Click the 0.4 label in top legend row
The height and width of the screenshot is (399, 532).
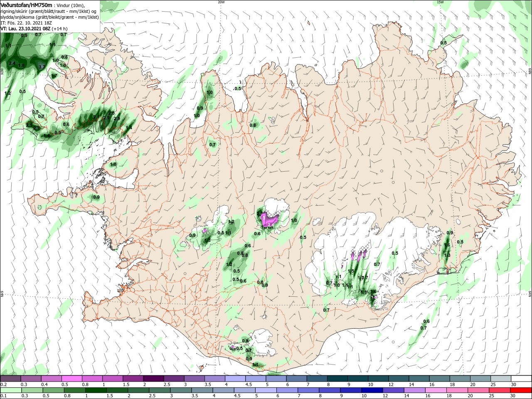pyautogui.click(x=44, y=385)
